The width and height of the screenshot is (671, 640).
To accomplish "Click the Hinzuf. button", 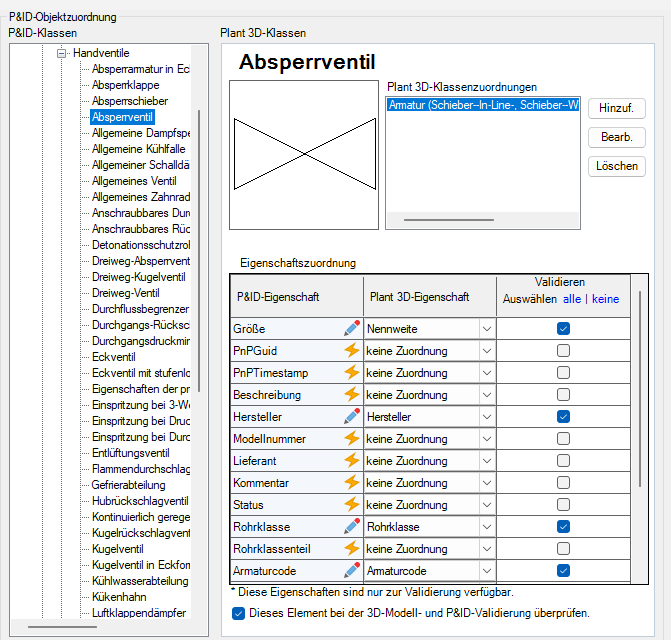I will coord(616,108).
